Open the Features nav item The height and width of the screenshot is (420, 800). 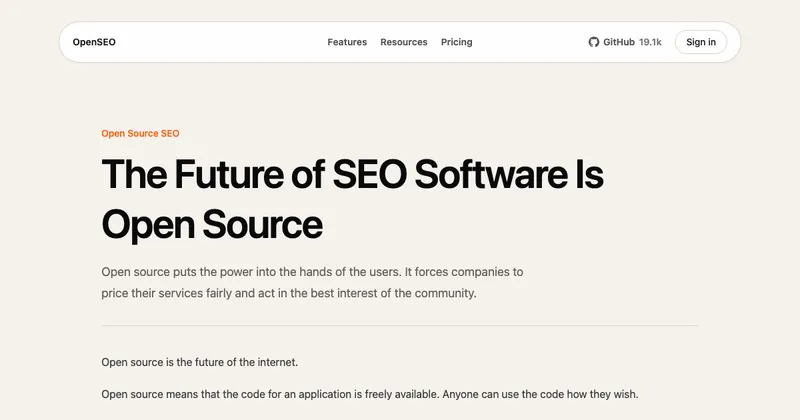(x=347, y=42)
